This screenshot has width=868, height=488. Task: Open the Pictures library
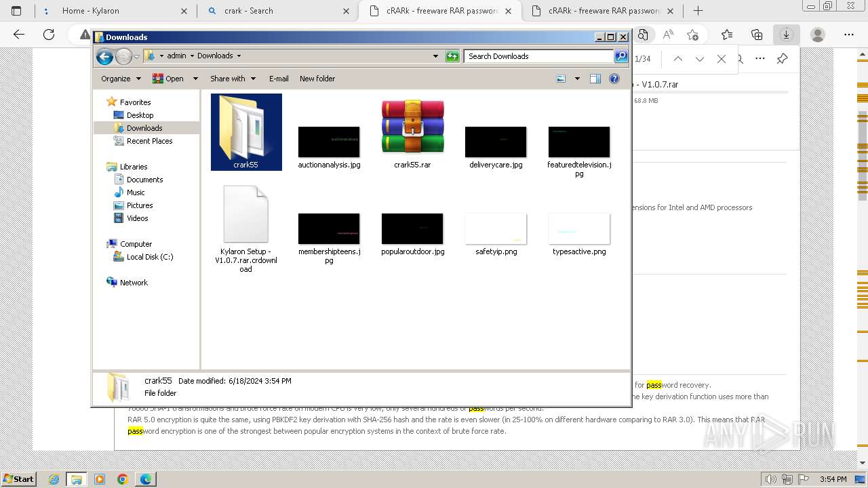click(140, 205)
